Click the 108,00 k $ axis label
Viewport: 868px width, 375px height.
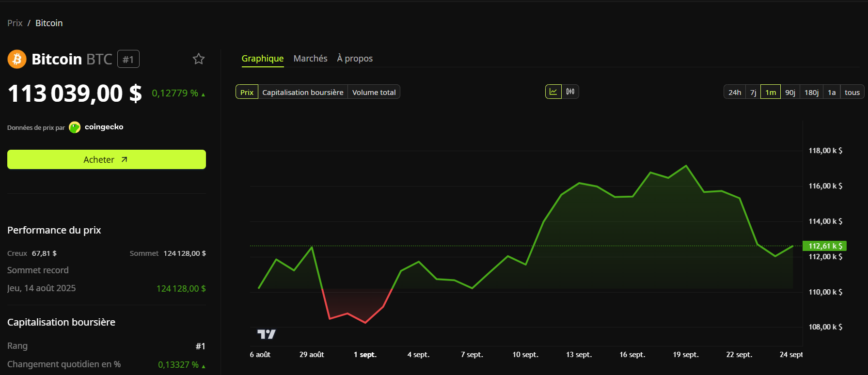[x=825, y=327]
